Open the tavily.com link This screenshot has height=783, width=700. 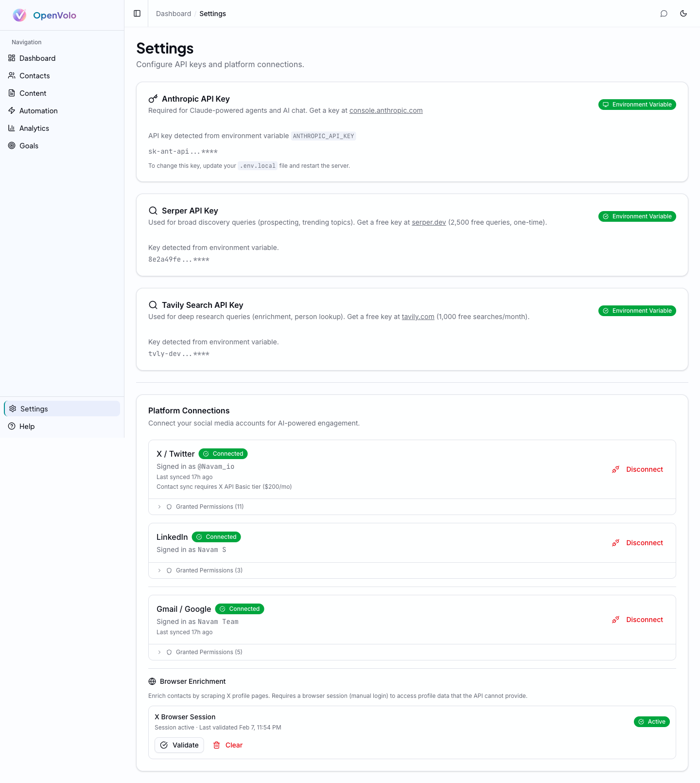point(418,317)
